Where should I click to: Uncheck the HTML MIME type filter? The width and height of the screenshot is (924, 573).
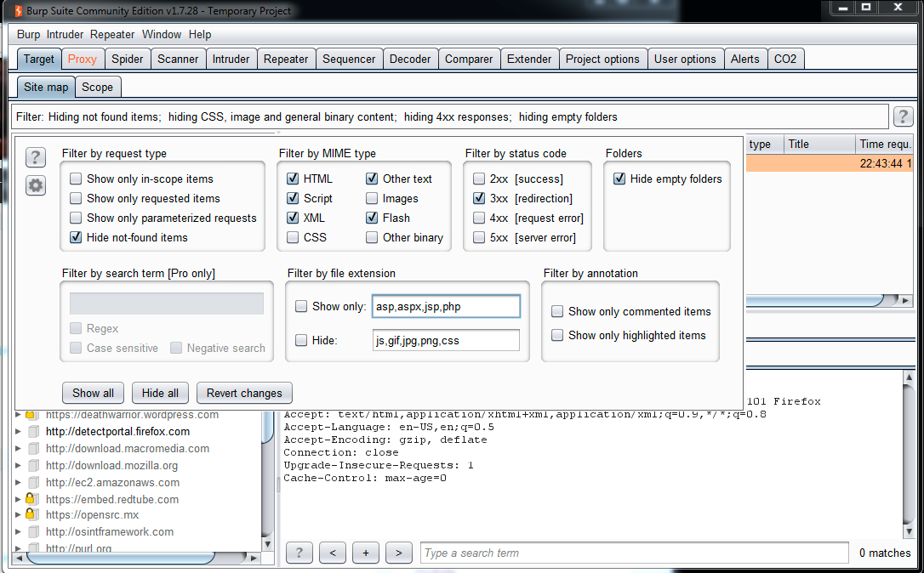click(x=294, y=179)
